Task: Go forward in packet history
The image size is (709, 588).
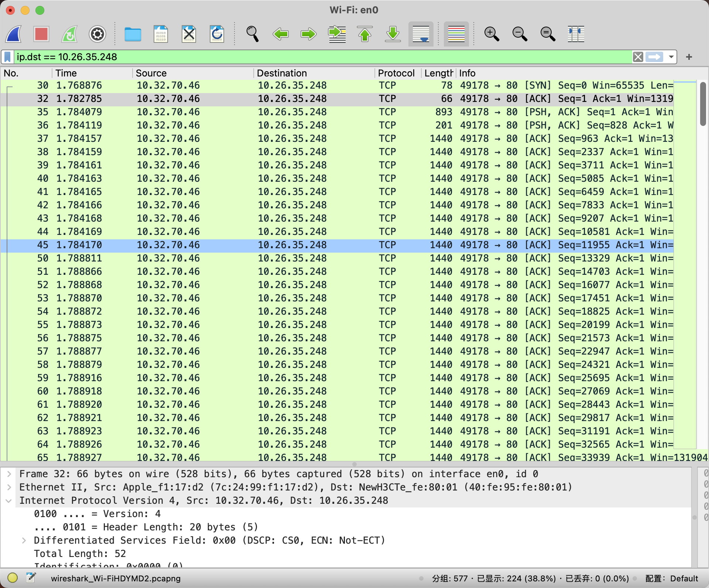Action: click(x=309, y=34)
